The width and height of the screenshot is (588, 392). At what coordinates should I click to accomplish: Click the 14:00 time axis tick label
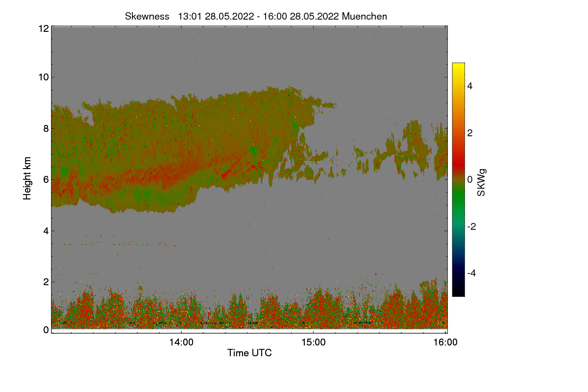click(x=181, y=343)
